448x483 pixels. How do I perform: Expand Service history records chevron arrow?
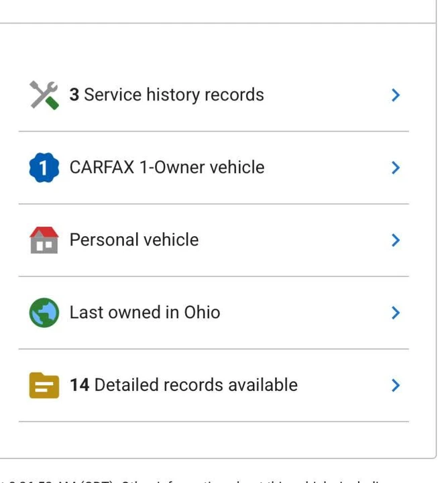tap(396, 95)
